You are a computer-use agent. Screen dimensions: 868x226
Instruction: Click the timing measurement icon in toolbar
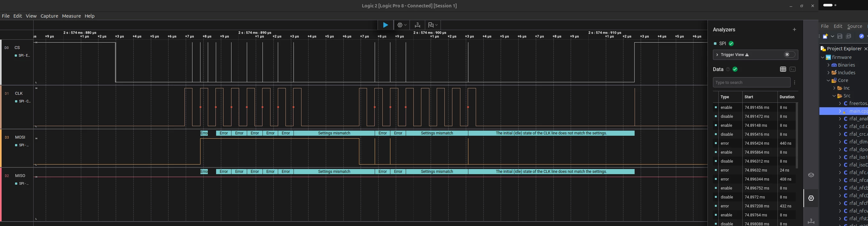click(417, 25)
